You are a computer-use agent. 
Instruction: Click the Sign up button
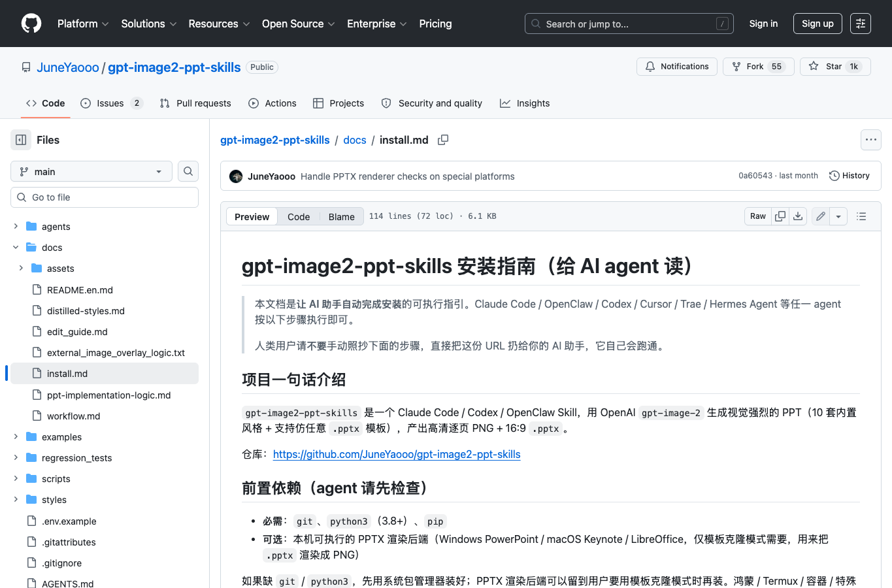[818, 24]
